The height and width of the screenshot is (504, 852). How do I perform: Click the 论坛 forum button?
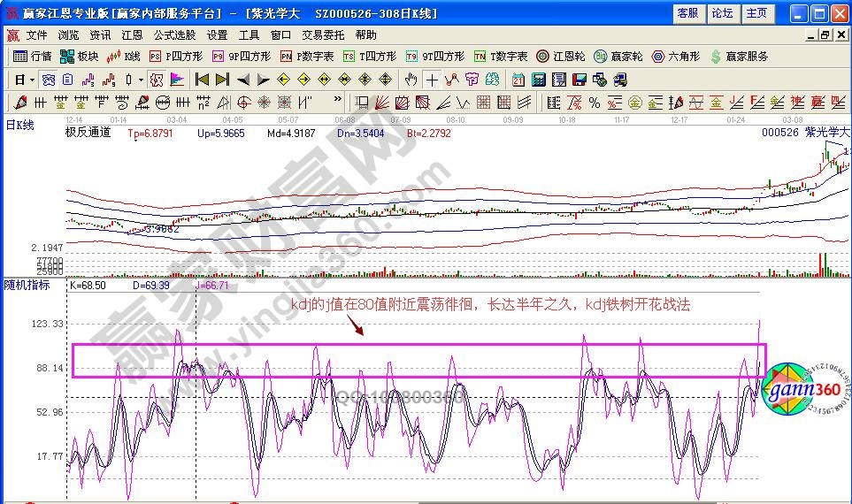coord(722,13)
